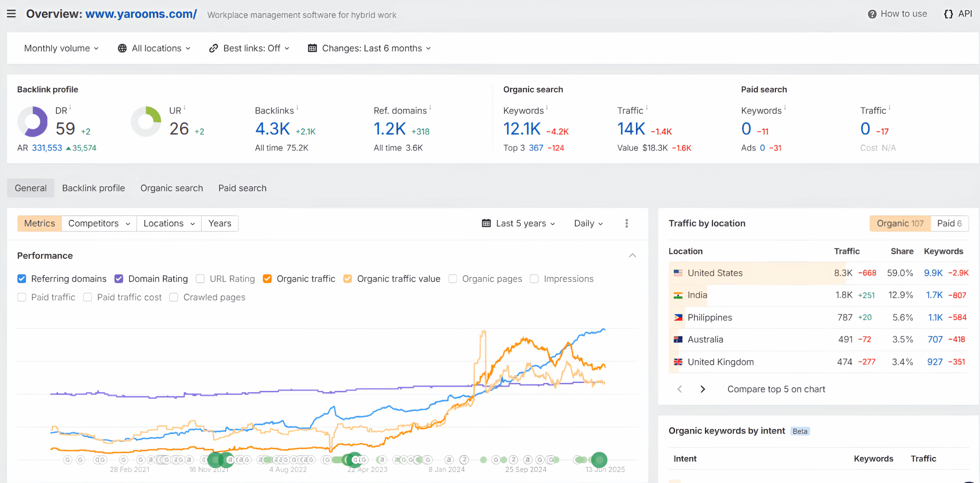Open Ref. domains 1.2K value link
Screen dimensions: 980x483
[x=389, y=128]
